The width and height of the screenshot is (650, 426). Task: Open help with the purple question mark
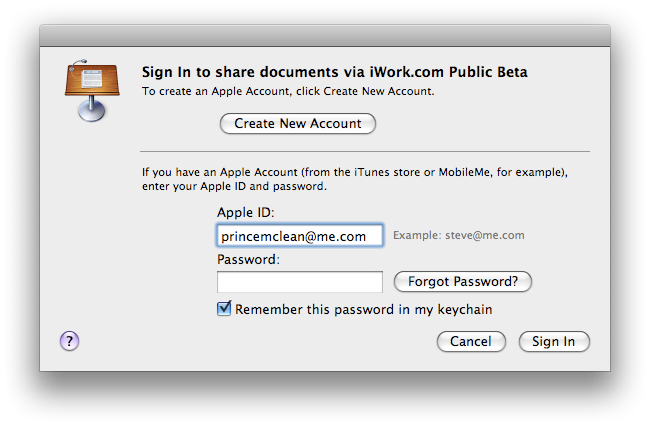69,341
